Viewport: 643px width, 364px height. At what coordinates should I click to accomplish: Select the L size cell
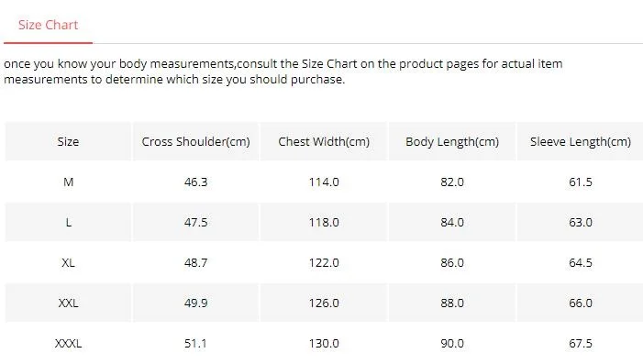coord(68,222)
